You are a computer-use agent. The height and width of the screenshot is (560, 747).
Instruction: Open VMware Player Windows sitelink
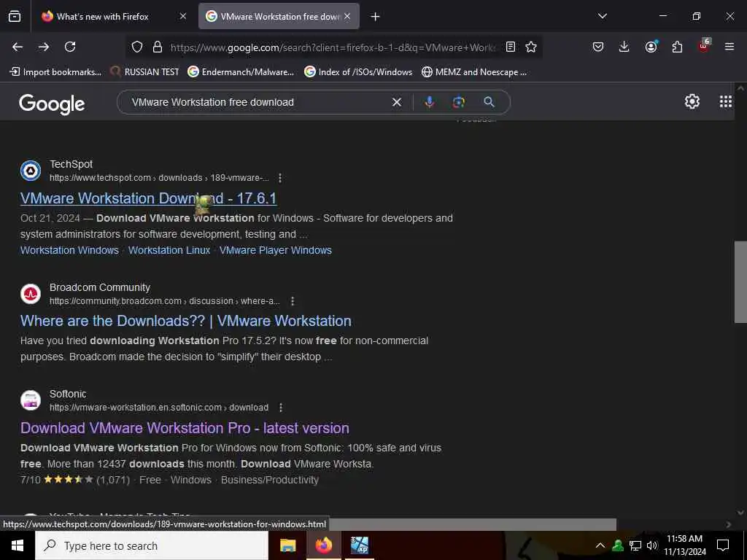click(275, 251)
